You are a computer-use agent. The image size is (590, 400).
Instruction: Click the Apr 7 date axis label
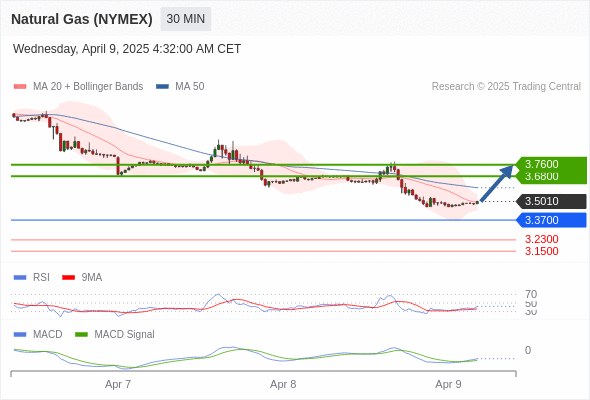pyautogui.click(x=118, y=384)
